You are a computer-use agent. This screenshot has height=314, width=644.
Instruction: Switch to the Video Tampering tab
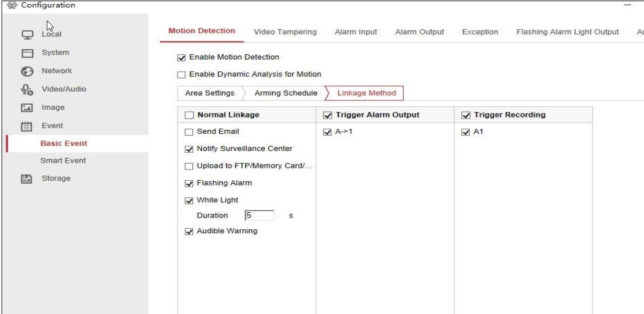point(285,32)
